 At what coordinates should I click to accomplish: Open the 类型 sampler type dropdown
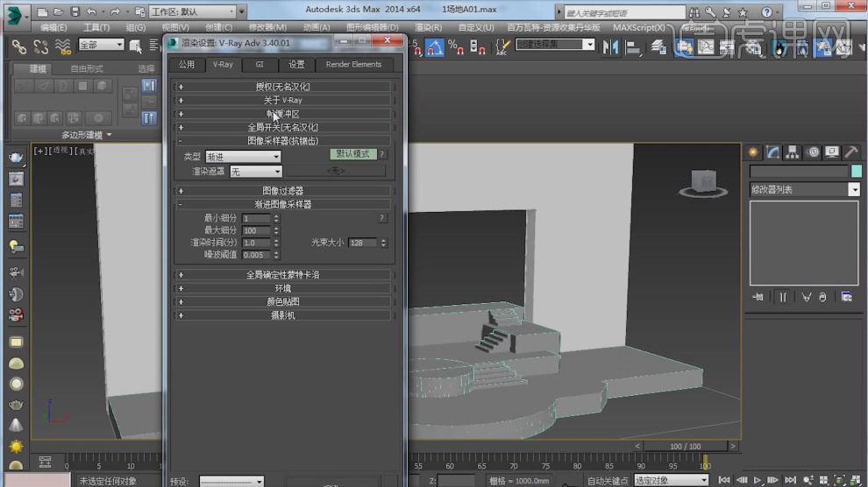243,157
